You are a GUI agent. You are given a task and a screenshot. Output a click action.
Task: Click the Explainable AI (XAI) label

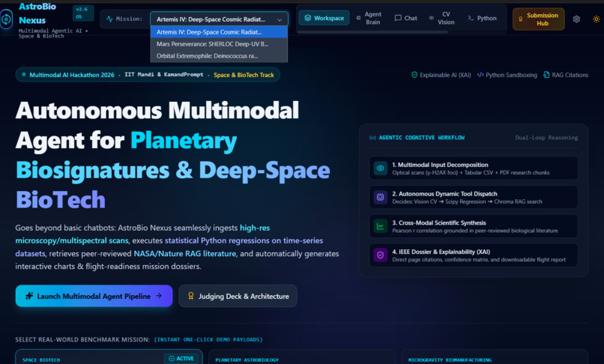tap(445, 75)
